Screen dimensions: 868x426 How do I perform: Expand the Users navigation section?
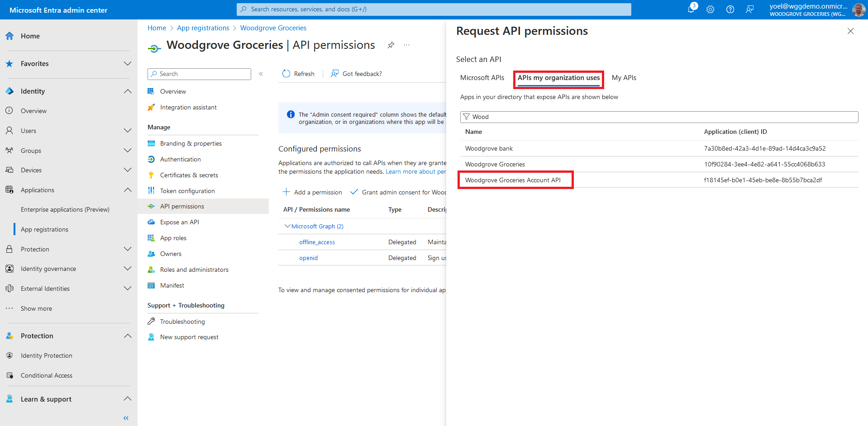point(128,131)
